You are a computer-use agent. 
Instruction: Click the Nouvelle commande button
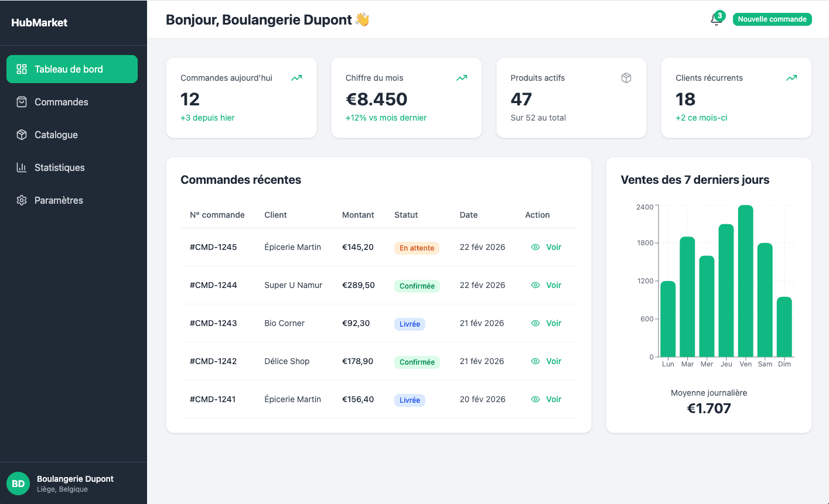[772, 19]
